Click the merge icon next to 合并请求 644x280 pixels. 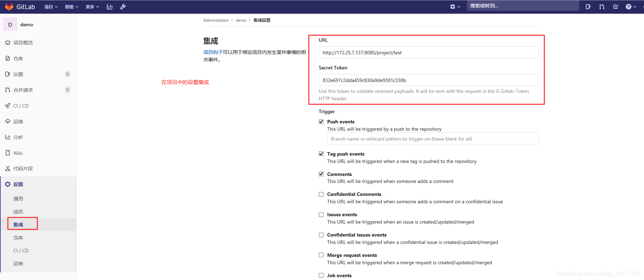pyautogui.click(x=8, y=90)
